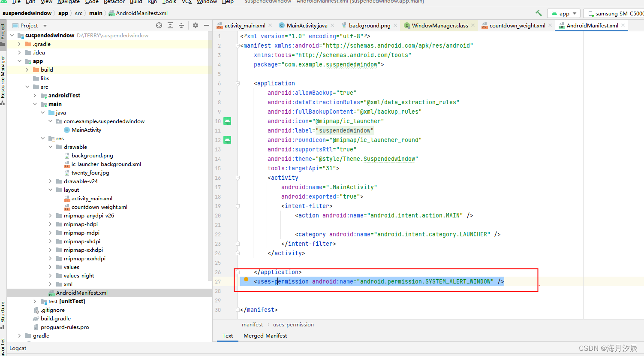Switch to the activity_main.xml editor tab

(245, 25)
